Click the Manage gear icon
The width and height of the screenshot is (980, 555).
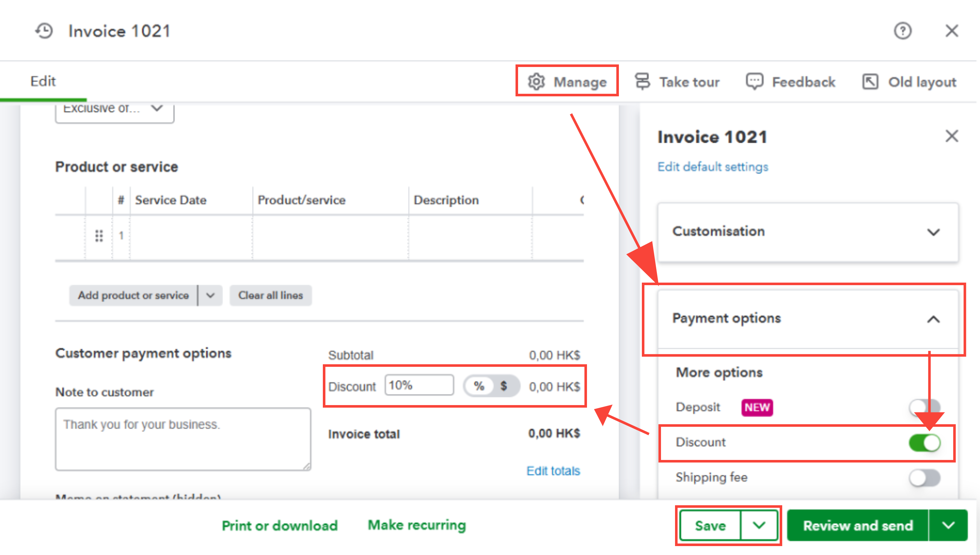(x=536, y=82)
